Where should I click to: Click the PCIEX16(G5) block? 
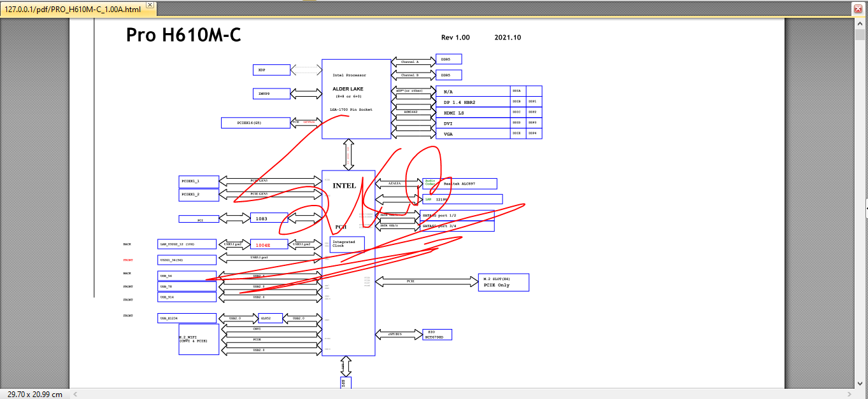coord(255,123)
